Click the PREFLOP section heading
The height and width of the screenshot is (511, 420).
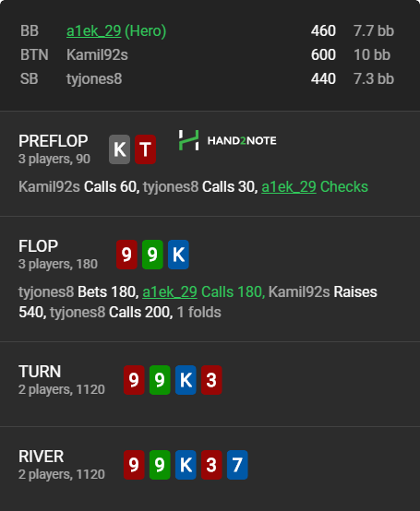[54, 141]
